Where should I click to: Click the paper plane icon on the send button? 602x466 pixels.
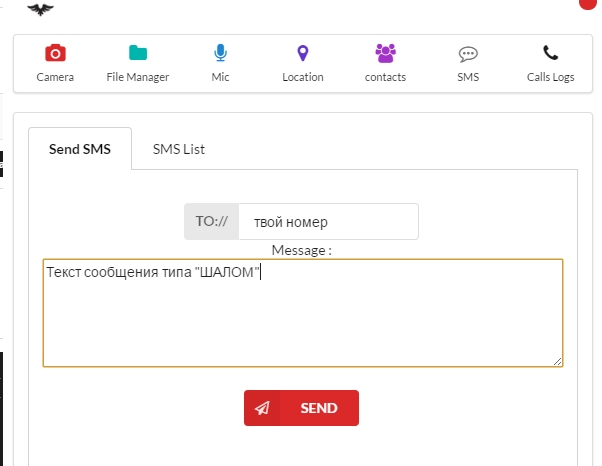coord(262,408)
